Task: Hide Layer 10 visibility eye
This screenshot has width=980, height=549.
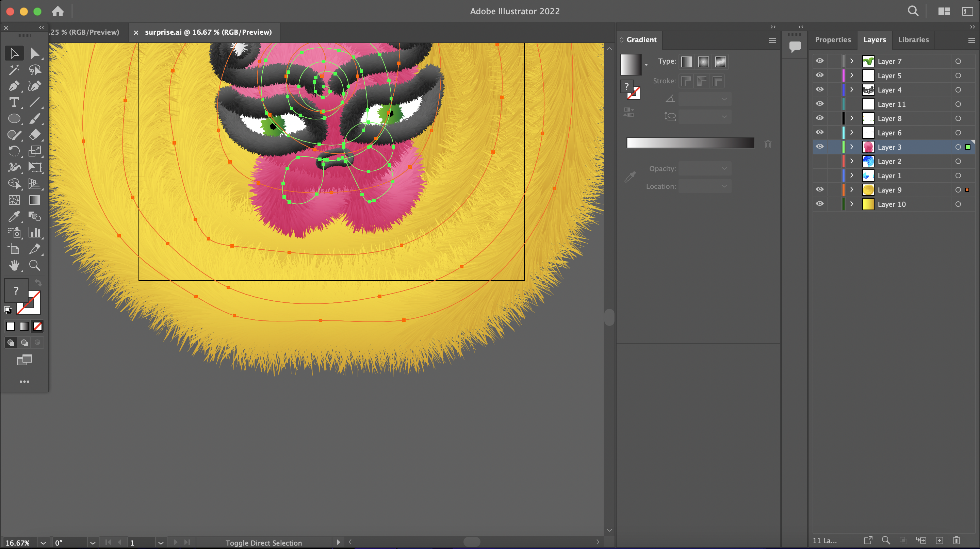Action: pyautogui.click(x=819, y=204)
